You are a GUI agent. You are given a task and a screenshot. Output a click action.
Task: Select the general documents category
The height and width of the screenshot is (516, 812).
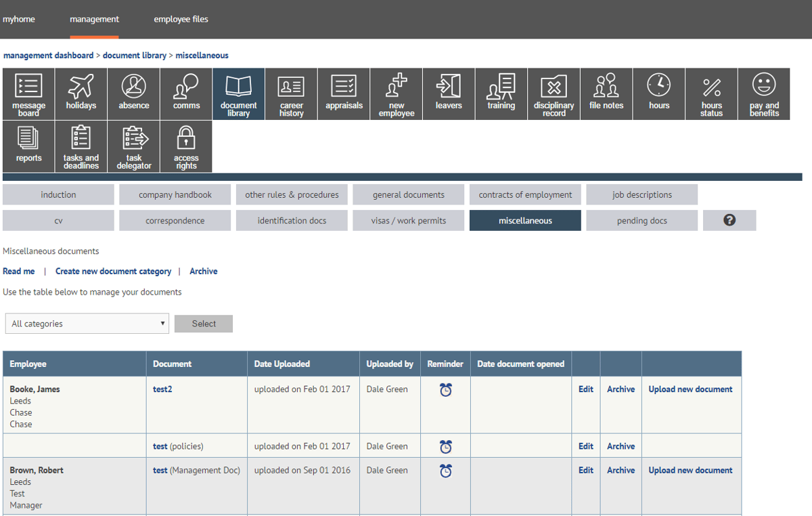pos(409,194)
